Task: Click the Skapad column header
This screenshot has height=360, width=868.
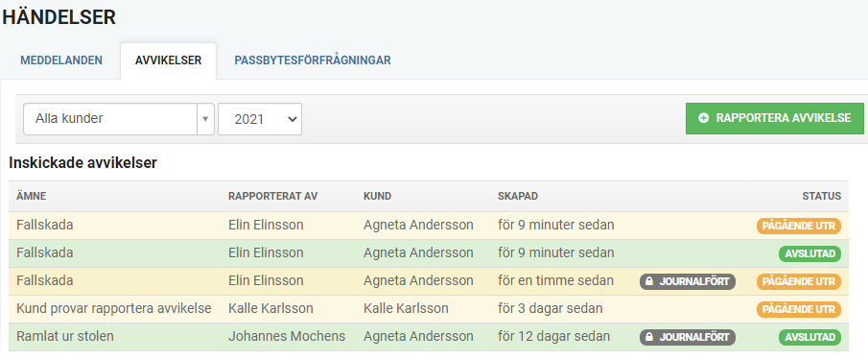Action: click(518, 196)
